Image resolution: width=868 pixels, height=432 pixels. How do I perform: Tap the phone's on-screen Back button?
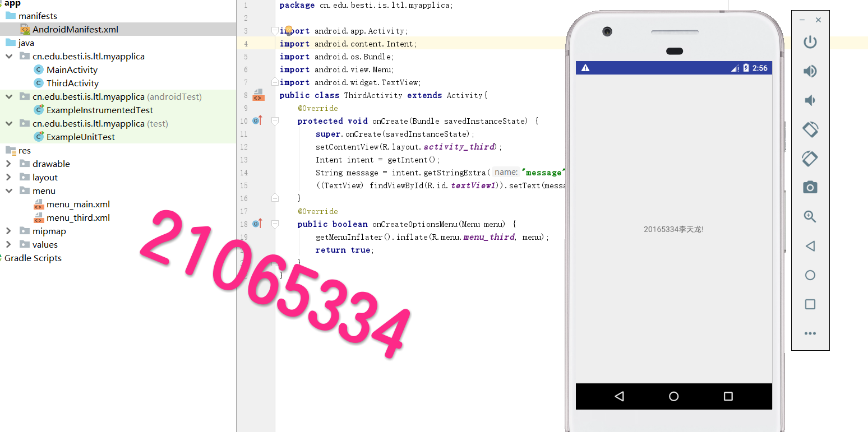pos(620,396)
